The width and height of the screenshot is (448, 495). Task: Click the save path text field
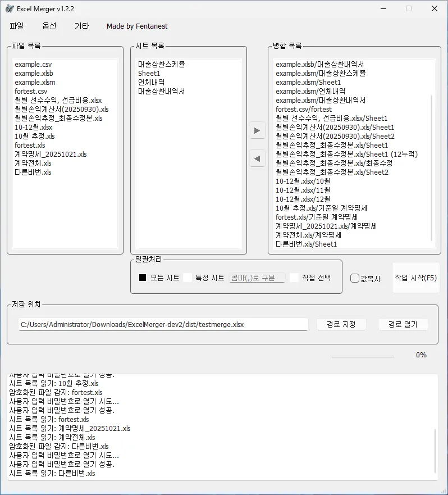point(163,324)
